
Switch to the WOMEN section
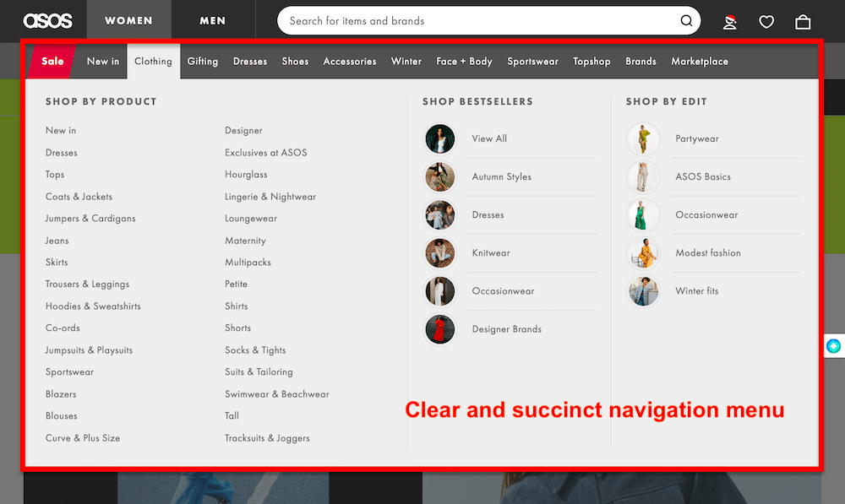(128, 21)
